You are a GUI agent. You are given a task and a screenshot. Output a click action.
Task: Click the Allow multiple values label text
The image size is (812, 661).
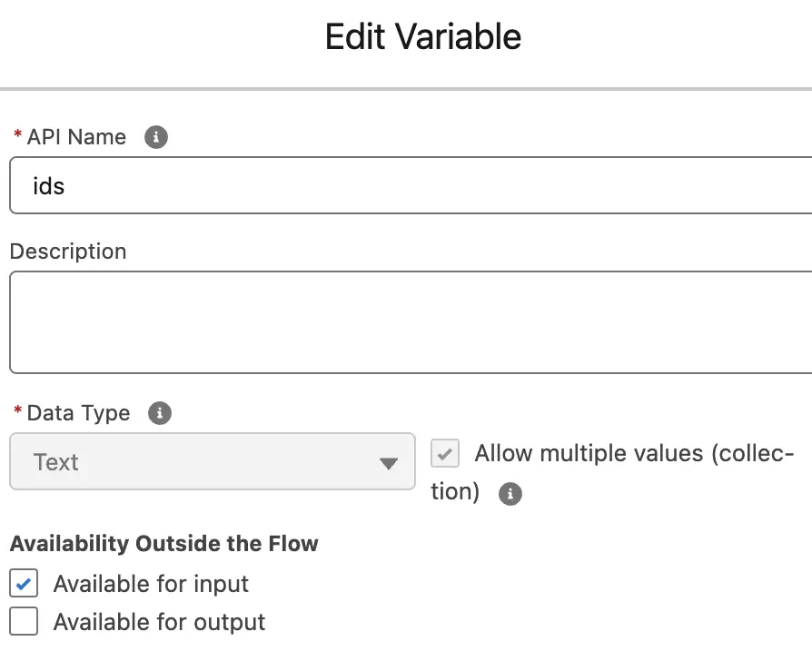click(x=612, y=472)
